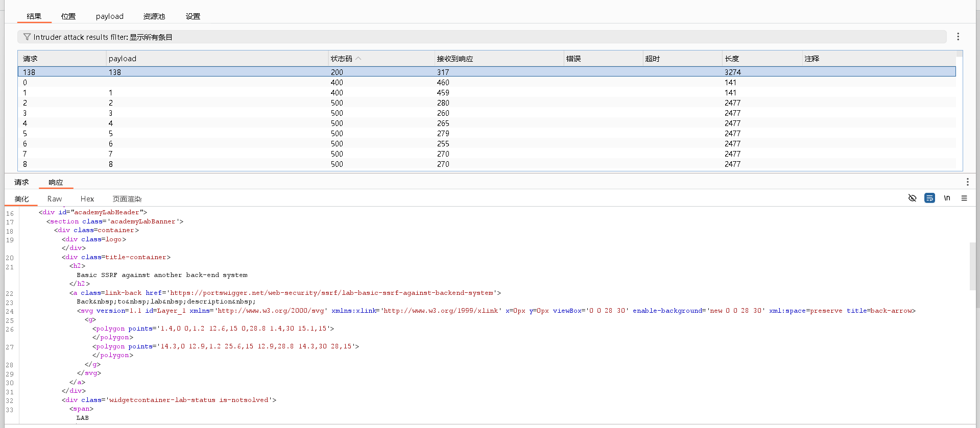Viewport: 980px width, 428px height.
Task: Open the payload tab
Action: pyautogui.click(x=110, y=16)
